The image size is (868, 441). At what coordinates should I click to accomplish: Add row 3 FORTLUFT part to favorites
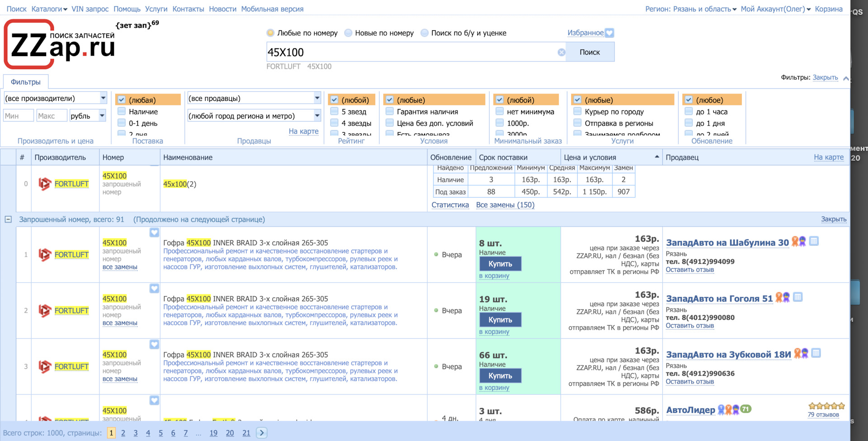(x=154, y=345)
